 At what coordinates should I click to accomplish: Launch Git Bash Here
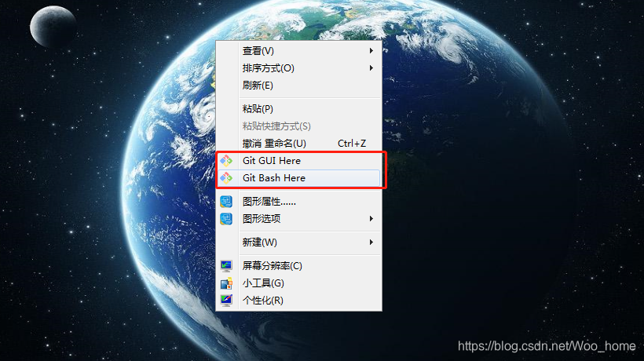[298, 178]
